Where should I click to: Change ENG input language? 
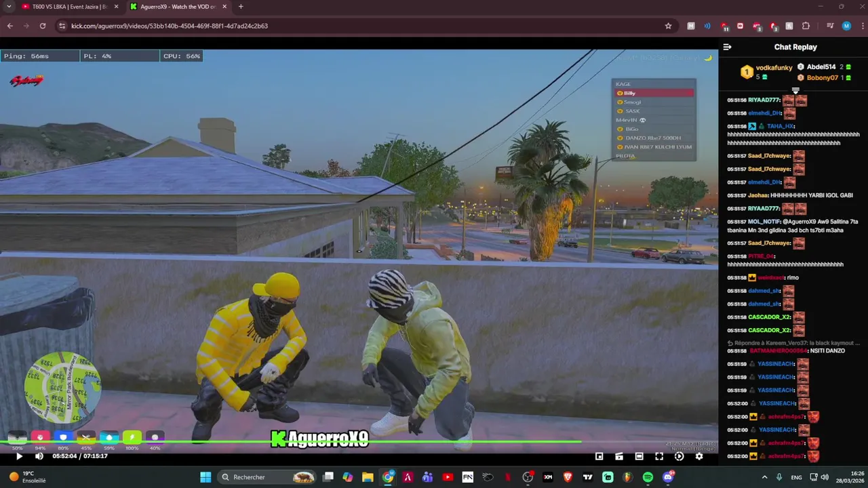point(796,477)
